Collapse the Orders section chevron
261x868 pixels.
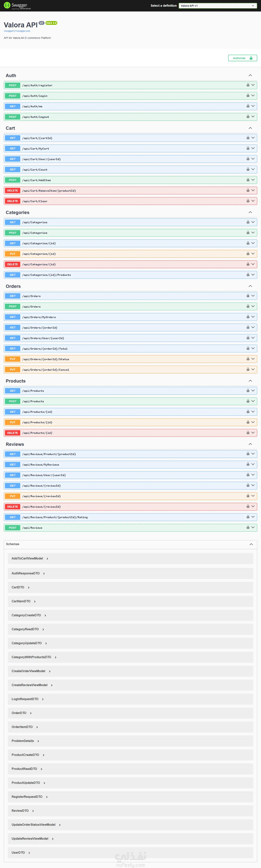point(250,286)
